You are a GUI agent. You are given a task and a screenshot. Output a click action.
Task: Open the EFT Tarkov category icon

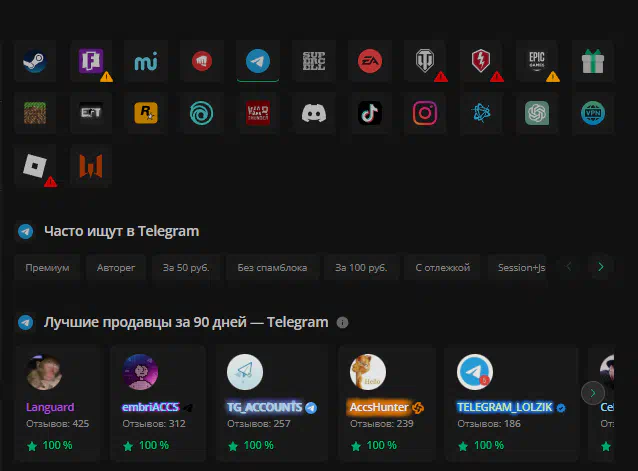[x=91, y=113]
